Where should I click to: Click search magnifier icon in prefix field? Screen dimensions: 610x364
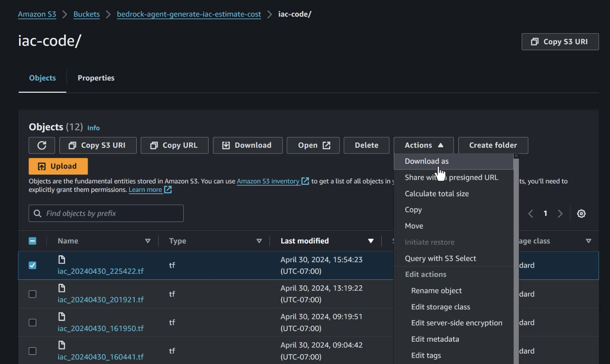tap(37, 213)
